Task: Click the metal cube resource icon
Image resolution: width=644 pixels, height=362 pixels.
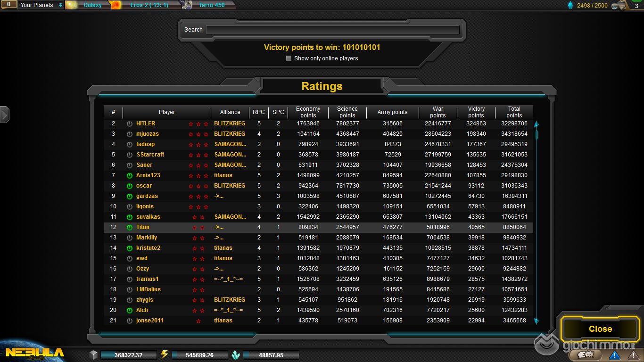Action: [93, 355]
